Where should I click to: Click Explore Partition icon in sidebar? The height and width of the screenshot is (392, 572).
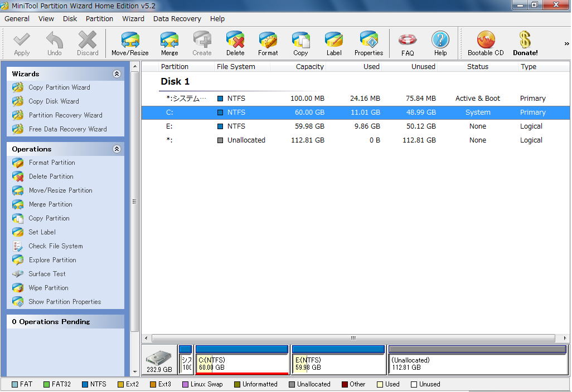coord(18,260)
